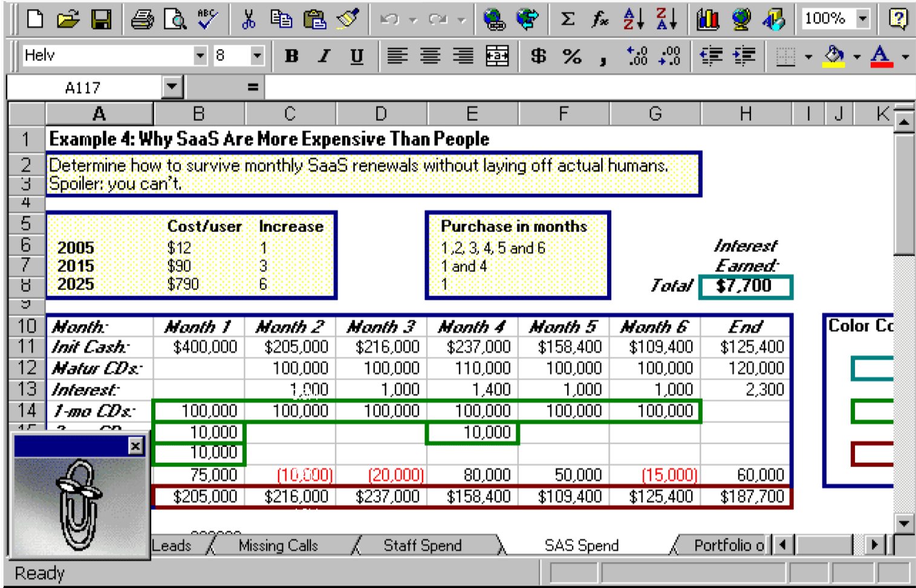Switch to the Missing Calls sheet tab
916x588 pixels.
coord(278,545)
